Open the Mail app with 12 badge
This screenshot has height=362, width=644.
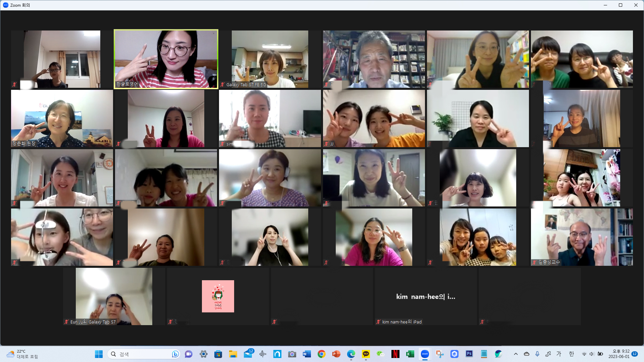248,354
